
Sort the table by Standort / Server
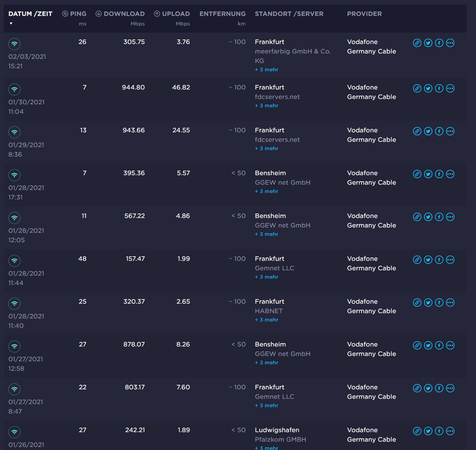tap(289, 14)
